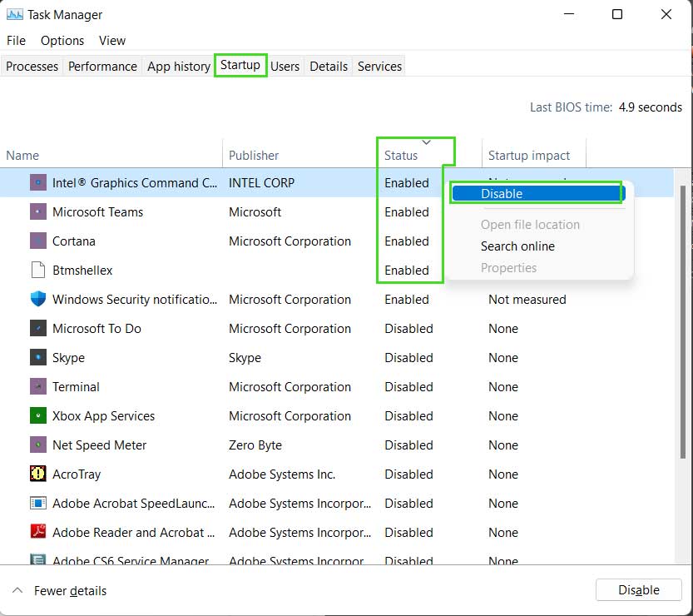The image size is (693, 616).
Task: Select the Xbox App Services row name
Action: 103,416
